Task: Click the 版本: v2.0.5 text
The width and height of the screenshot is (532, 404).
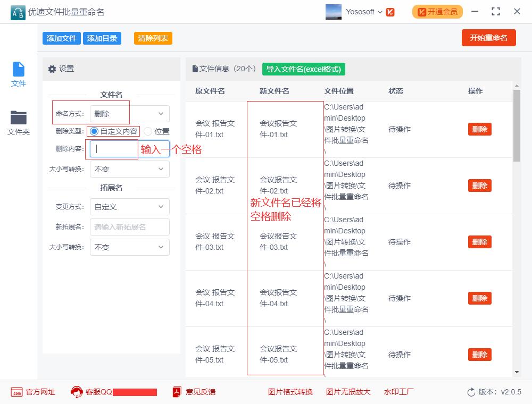Action: (500, 392)
